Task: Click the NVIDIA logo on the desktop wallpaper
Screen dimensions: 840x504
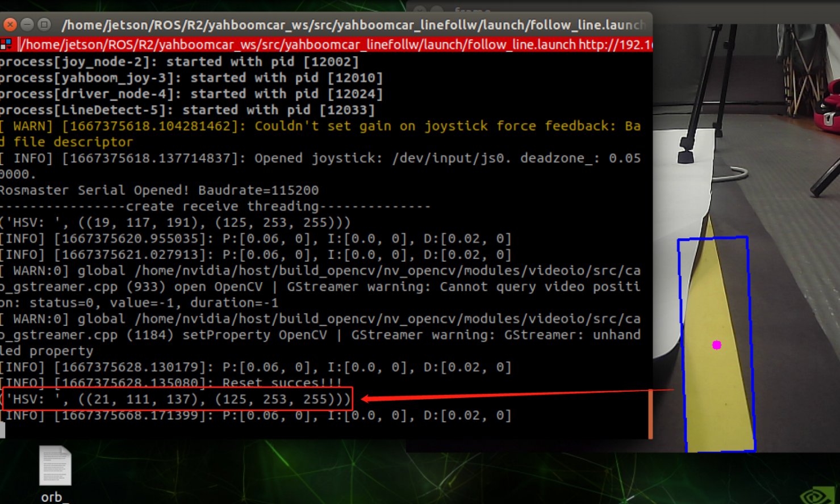Action: point(818,495)
